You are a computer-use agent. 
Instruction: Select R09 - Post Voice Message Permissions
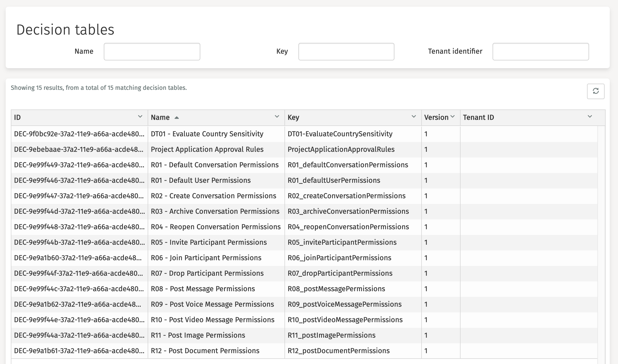coord(212,304)
